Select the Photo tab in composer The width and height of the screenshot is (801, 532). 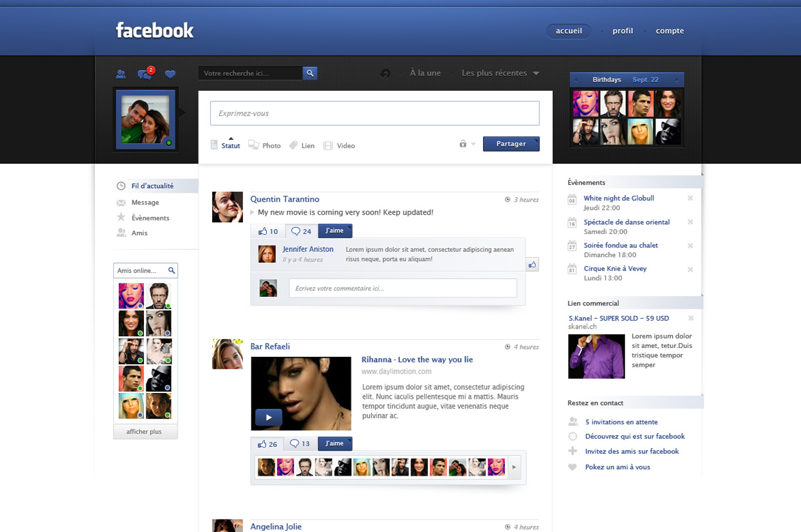tap(265, 145)
